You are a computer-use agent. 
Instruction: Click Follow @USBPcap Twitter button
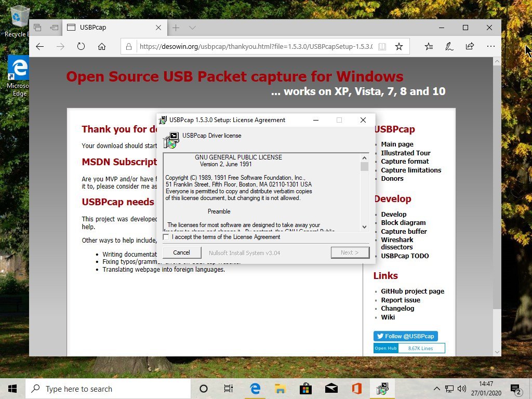point(405,336)
